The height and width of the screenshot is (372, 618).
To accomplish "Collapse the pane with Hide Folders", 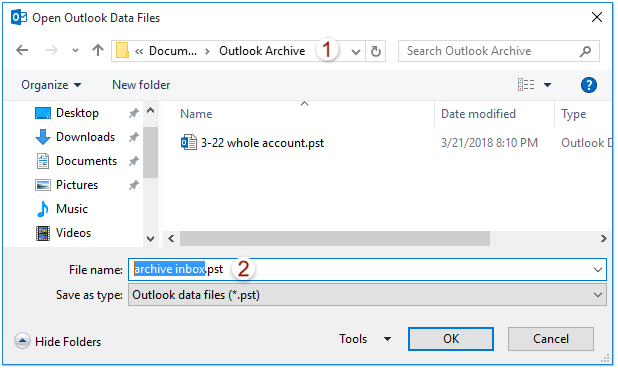I will click(x=58, y=342).
